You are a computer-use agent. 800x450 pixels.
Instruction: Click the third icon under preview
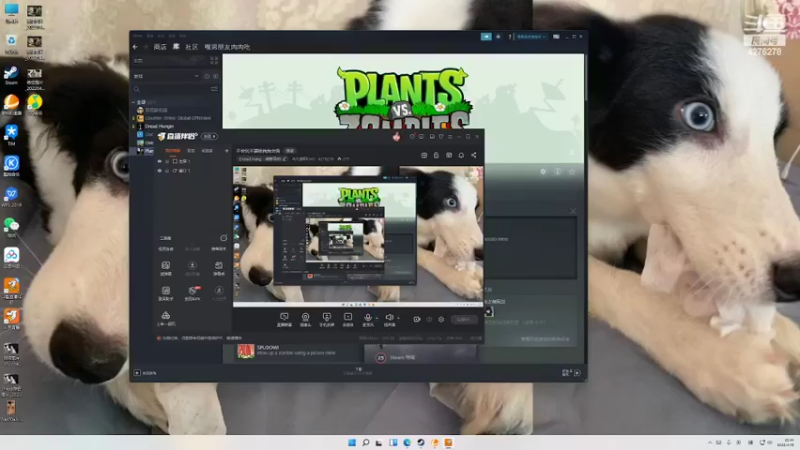[x=327, y=319]
